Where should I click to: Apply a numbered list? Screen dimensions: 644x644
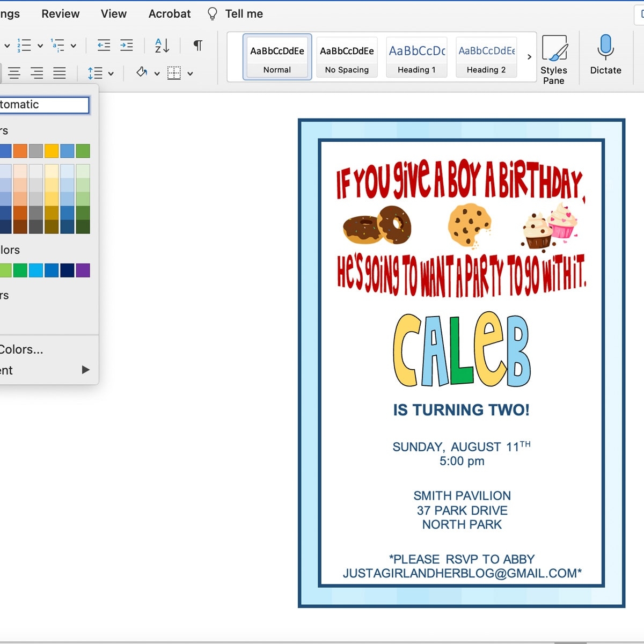point(24,46)
